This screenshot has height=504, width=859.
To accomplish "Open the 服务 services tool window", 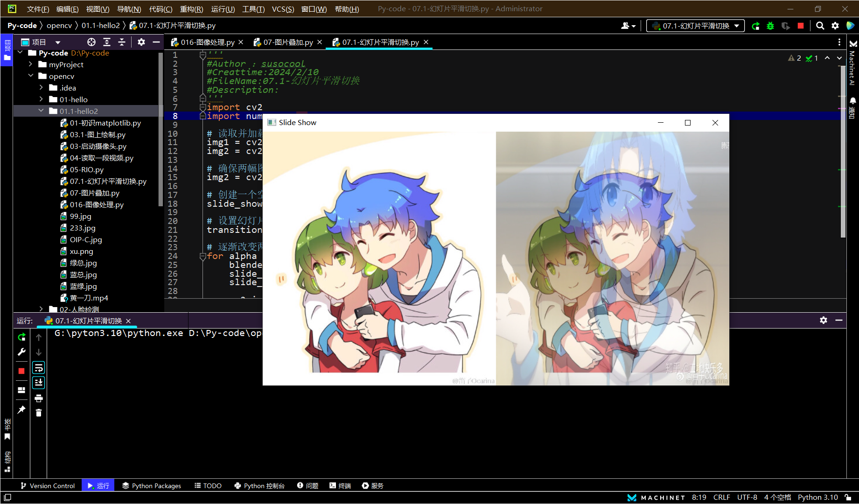I will point(372,486).
